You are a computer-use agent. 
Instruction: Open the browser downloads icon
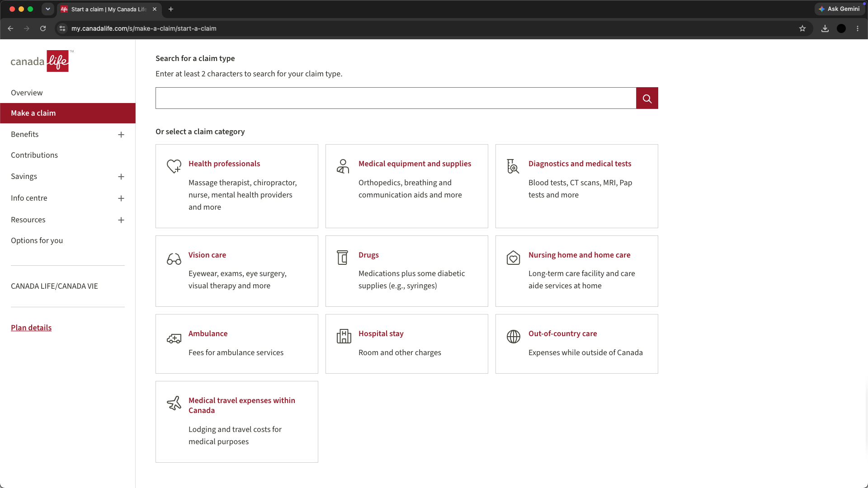coord(825,28)
